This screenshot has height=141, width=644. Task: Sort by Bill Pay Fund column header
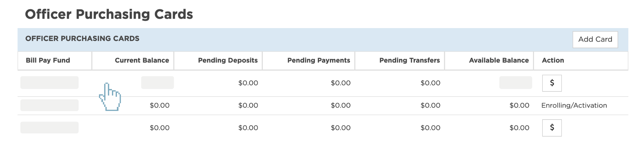(x=48, y=60)
